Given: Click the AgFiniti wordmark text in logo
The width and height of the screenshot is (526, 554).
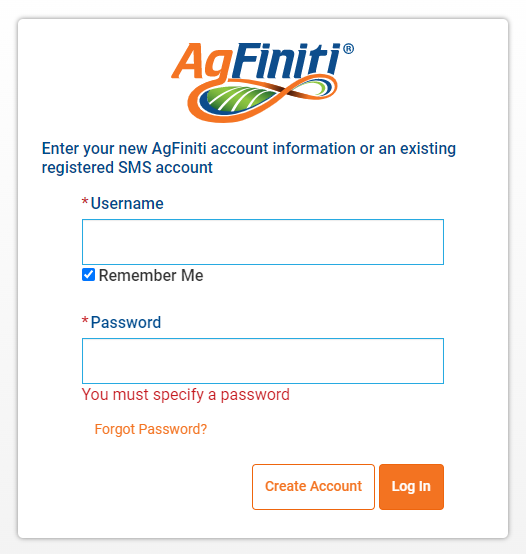Looking at the screenshot, I should pyautogui.click(x=256, y=61).
